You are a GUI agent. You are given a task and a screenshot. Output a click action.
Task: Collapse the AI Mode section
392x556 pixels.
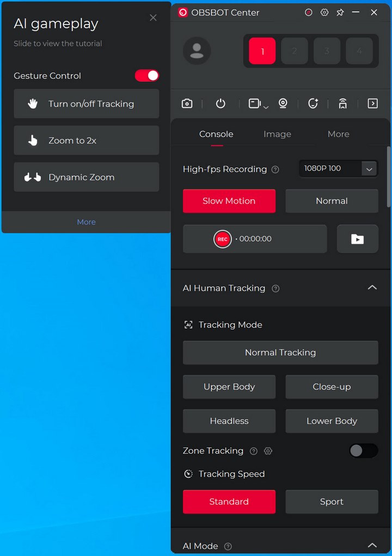pos(372,545)
